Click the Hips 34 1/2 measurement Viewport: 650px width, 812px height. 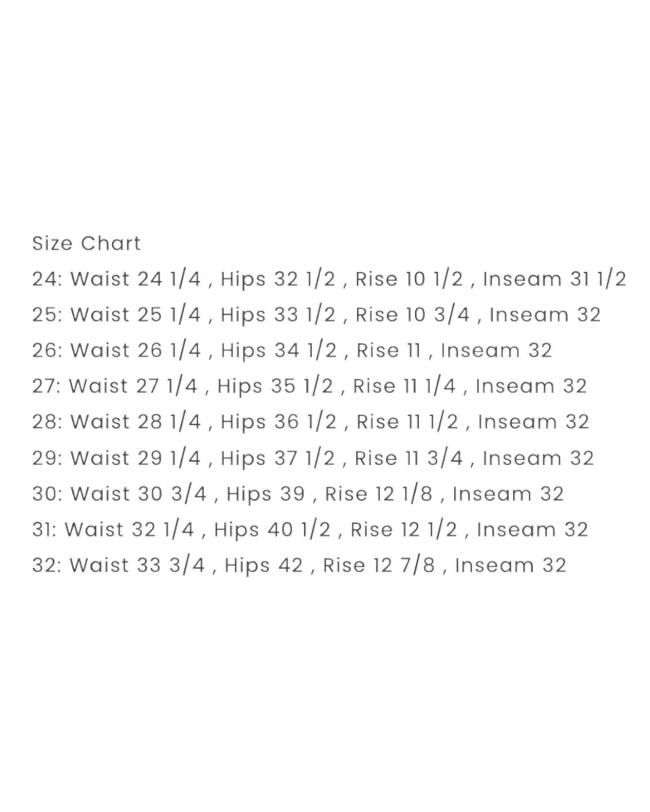278,350
